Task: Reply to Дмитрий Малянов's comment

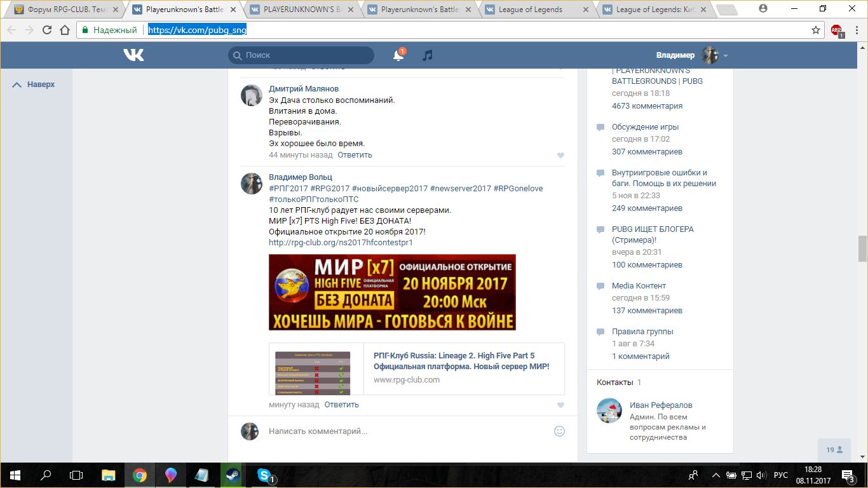Action: point(355,155)
